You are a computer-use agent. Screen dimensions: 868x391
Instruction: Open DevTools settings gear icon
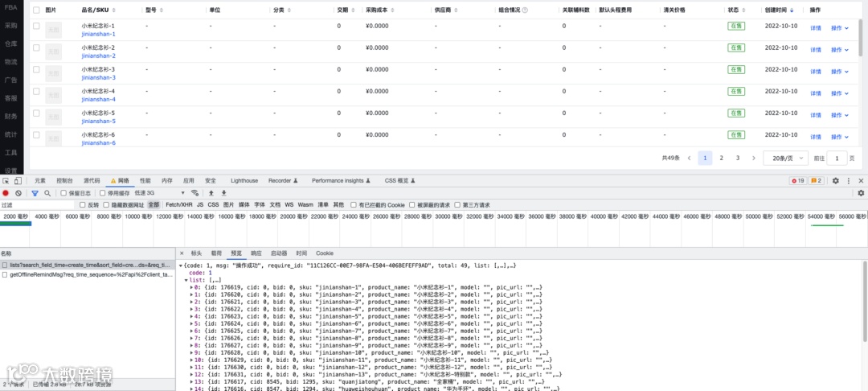836,180
